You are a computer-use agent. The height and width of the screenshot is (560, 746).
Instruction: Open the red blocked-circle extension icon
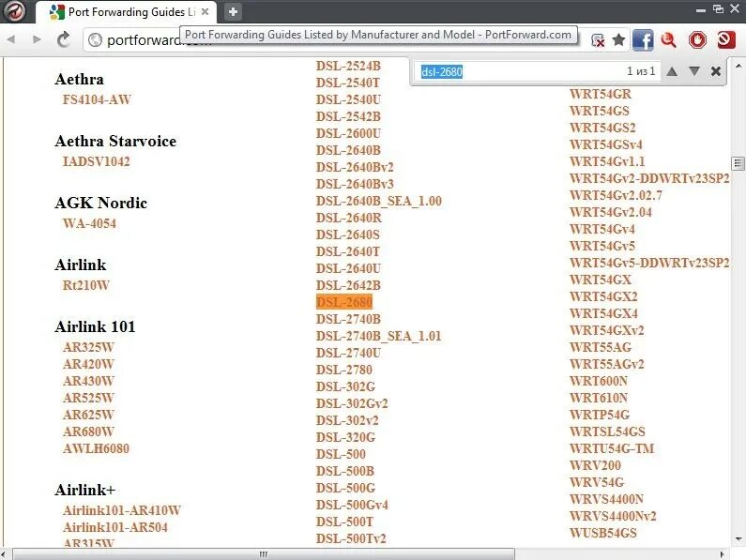pos(726,40)
